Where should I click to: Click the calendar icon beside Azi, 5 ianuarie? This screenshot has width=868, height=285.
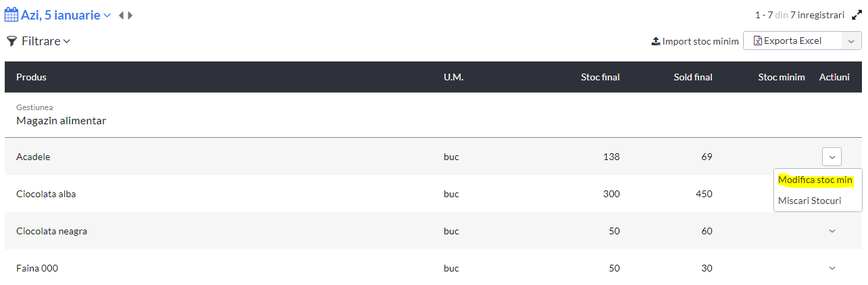point(12,15)
